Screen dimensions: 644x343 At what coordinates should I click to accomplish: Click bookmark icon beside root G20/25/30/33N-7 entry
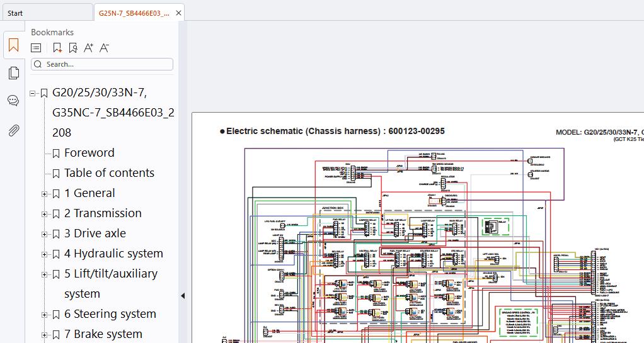click(44, 93)
